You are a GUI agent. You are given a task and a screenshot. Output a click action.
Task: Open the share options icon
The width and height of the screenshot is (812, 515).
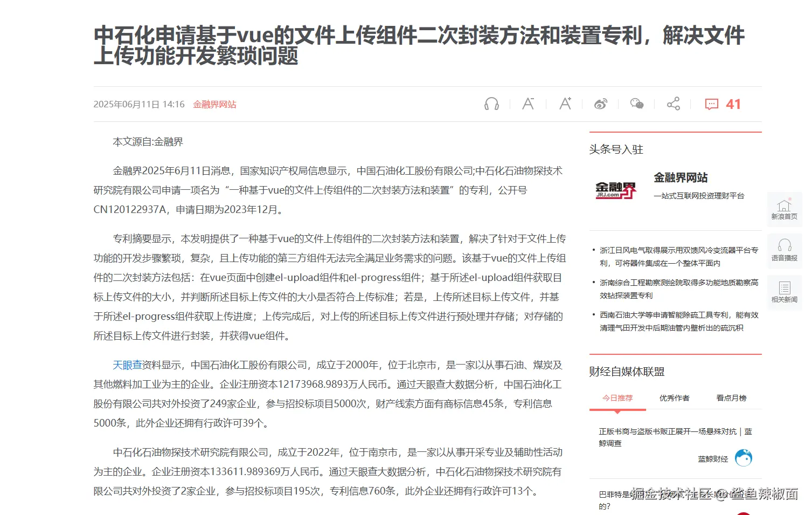(x=672, y=104)
